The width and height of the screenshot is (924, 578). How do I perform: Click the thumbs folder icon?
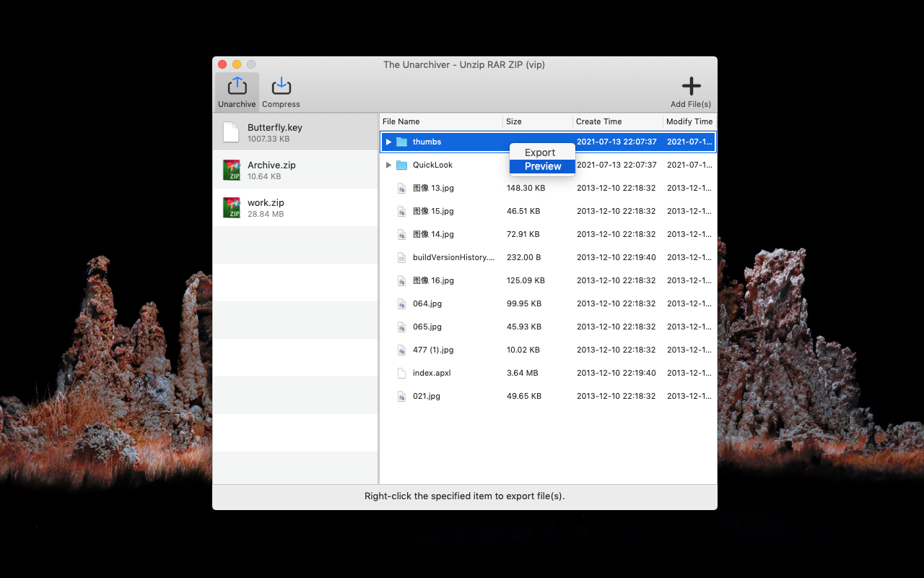coord(401,142)
